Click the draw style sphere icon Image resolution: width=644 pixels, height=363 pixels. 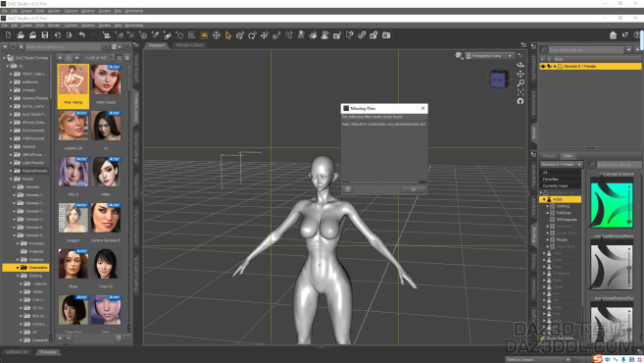click(459, 56)
